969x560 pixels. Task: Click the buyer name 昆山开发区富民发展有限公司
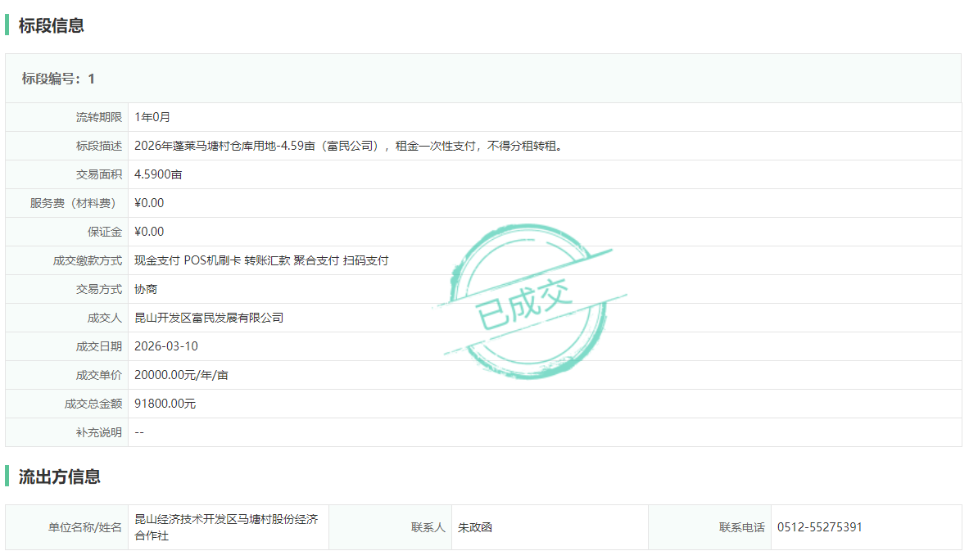tap(209, 318)
